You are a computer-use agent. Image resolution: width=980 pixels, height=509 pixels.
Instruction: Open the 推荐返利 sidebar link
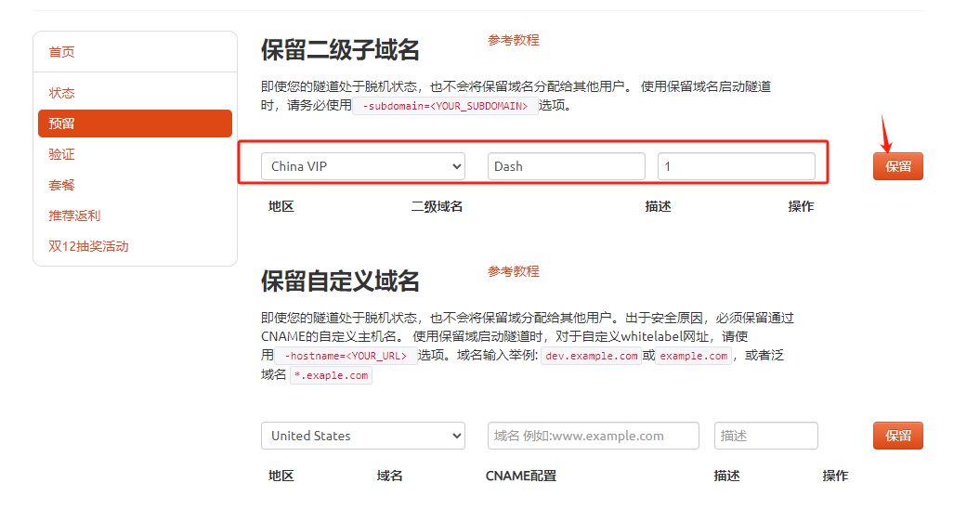point(74,215)
